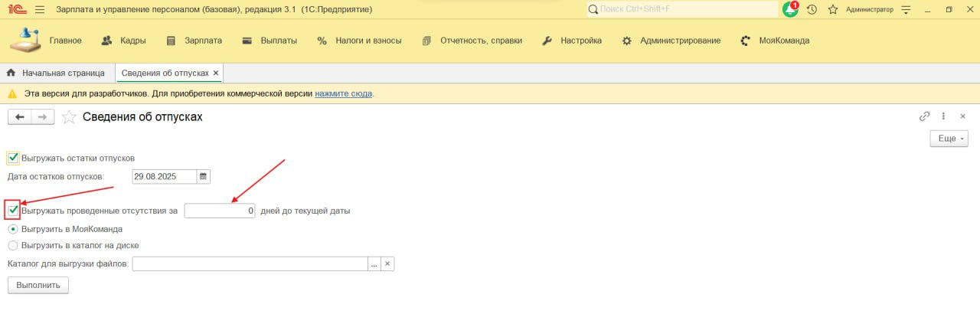Click the favorites star in title bar
980x314 pixels.
(x=833, y=10)
